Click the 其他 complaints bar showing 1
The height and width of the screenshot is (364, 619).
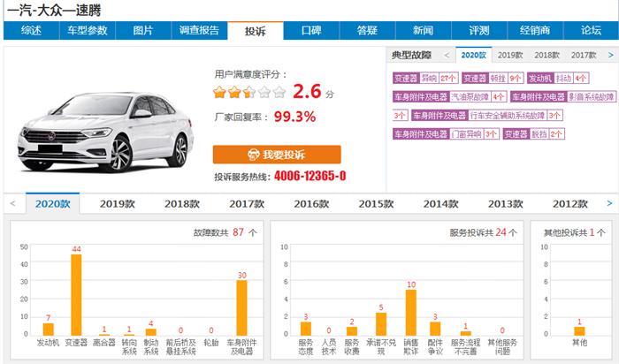click(x=579, y=331)
